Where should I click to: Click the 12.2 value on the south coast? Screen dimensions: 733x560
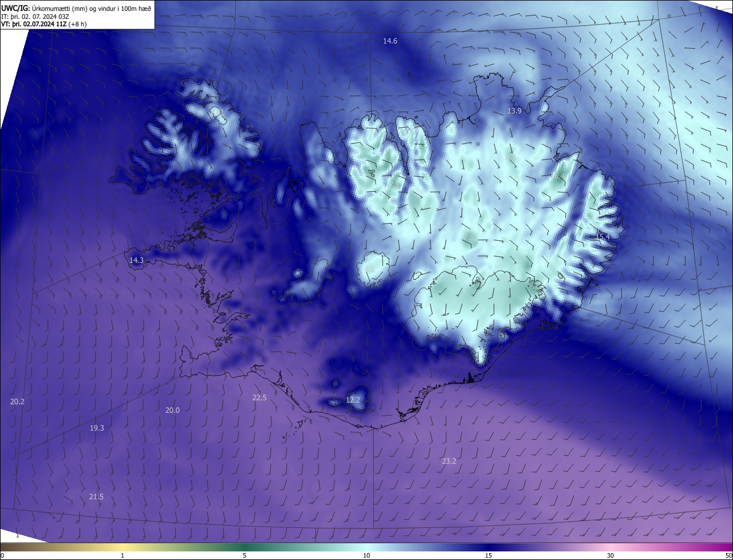tap(353, 400)
